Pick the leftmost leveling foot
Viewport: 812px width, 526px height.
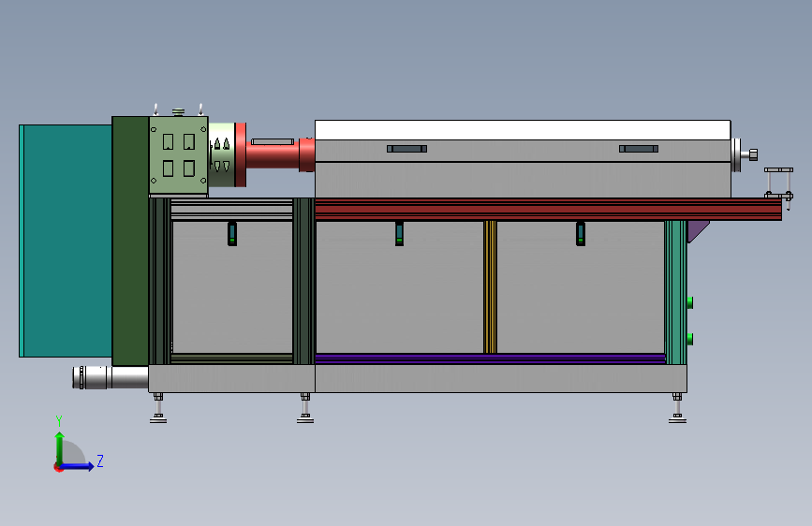tap(158, 408)
